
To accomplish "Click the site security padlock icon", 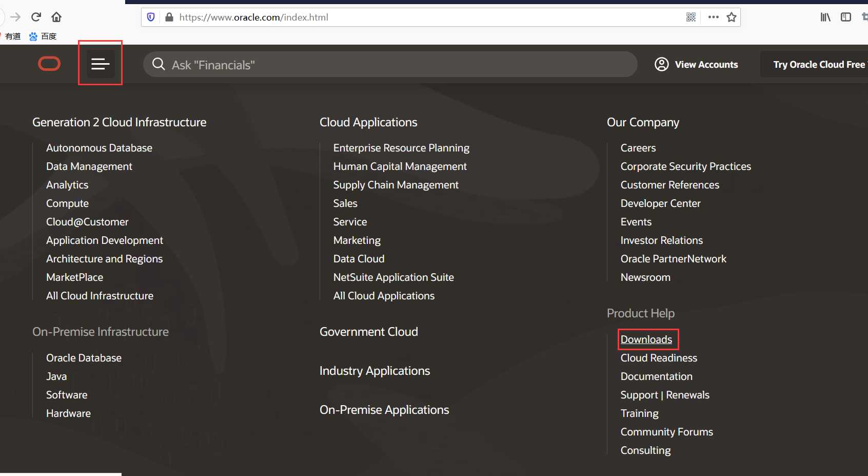I will coord(169,17).
